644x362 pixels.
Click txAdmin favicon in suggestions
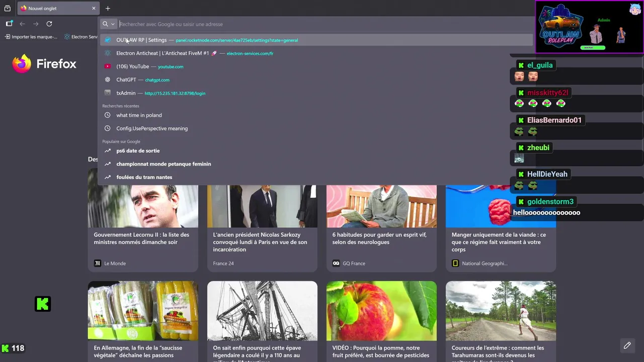tap(107, 93)
